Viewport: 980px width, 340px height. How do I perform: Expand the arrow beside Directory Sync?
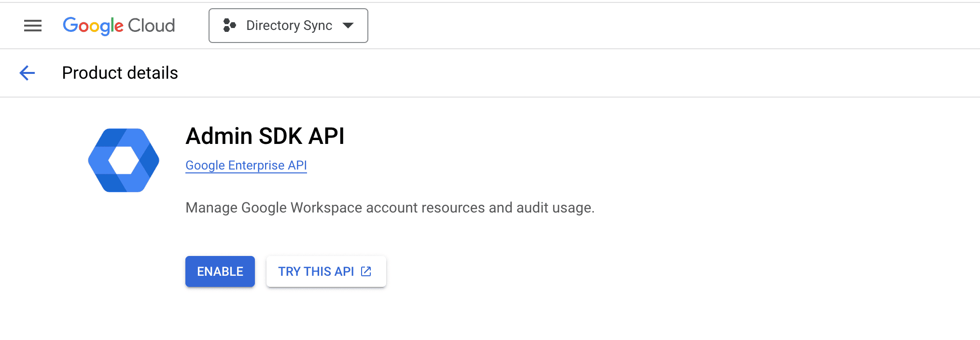click(x=348, y=26)
